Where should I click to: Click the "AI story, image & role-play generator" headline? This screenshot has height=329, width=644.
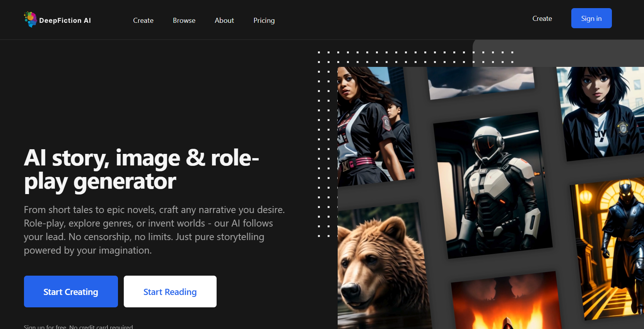coord(141,169)
